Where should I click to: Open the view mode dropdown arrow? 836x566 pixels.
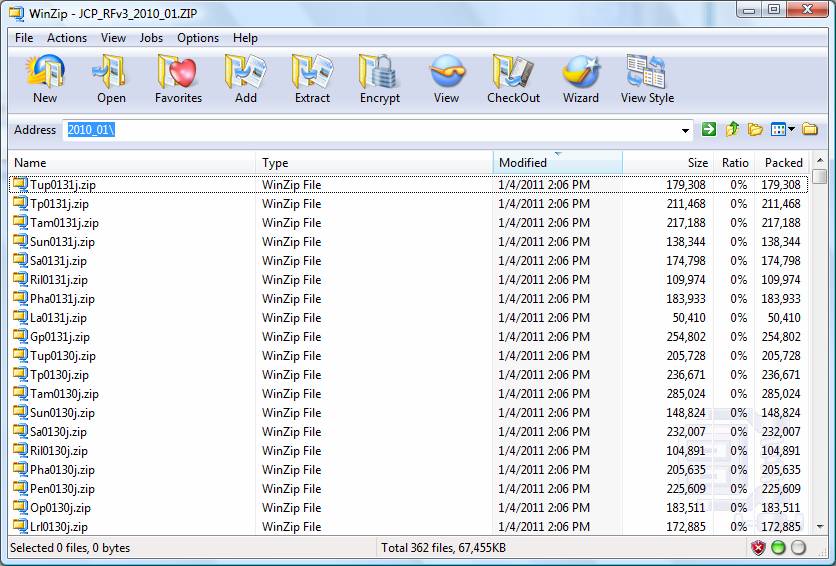791,129
